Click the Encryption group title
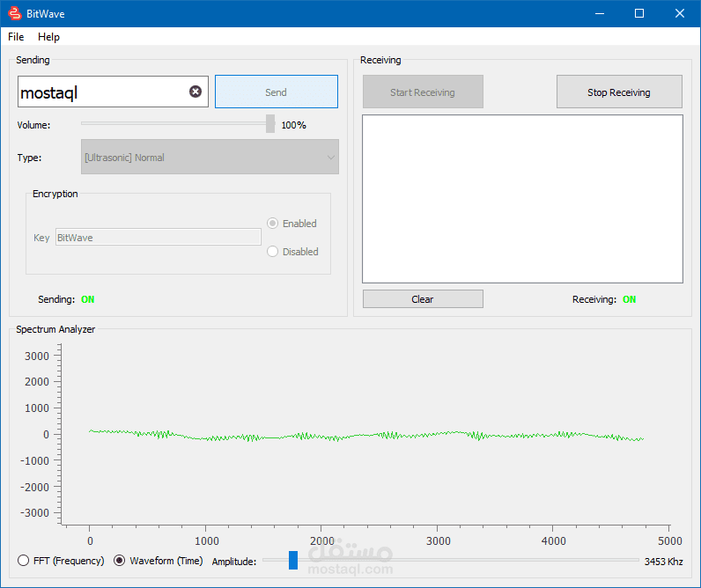701x588 pixels. [x=55, y=194]
